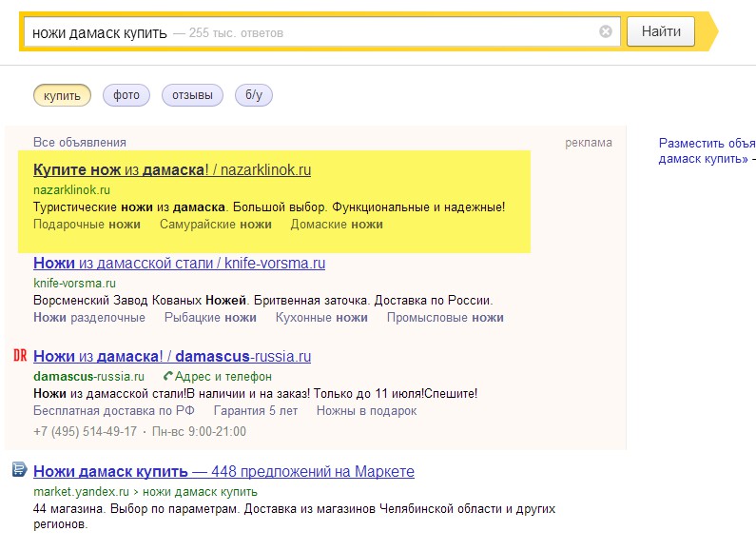Viewport: 756px width, 551px height.
Task: Click the green nazarklinok.ru URL
Action: point(72,190)
